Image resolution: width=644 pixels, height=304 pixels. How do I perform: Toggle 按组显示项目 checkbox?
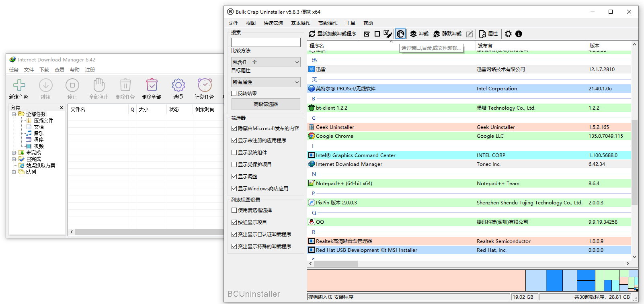[234, 222]
